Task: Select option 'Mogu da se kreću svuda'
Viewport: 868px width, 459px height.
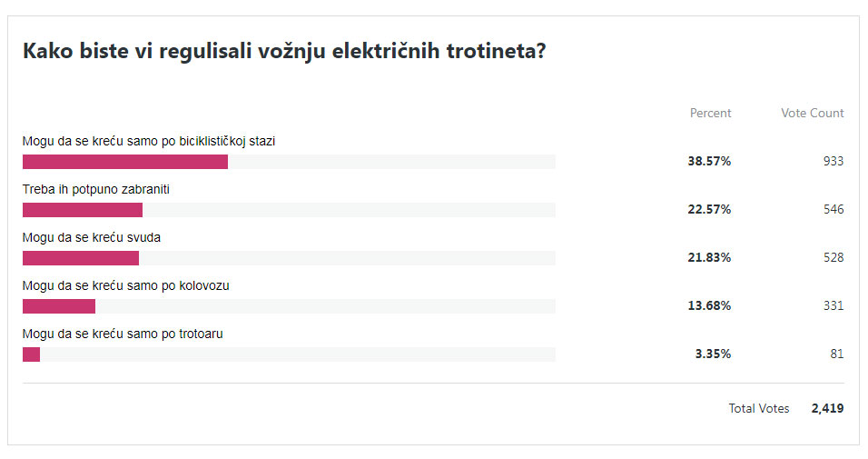Action: pos(97,237)
